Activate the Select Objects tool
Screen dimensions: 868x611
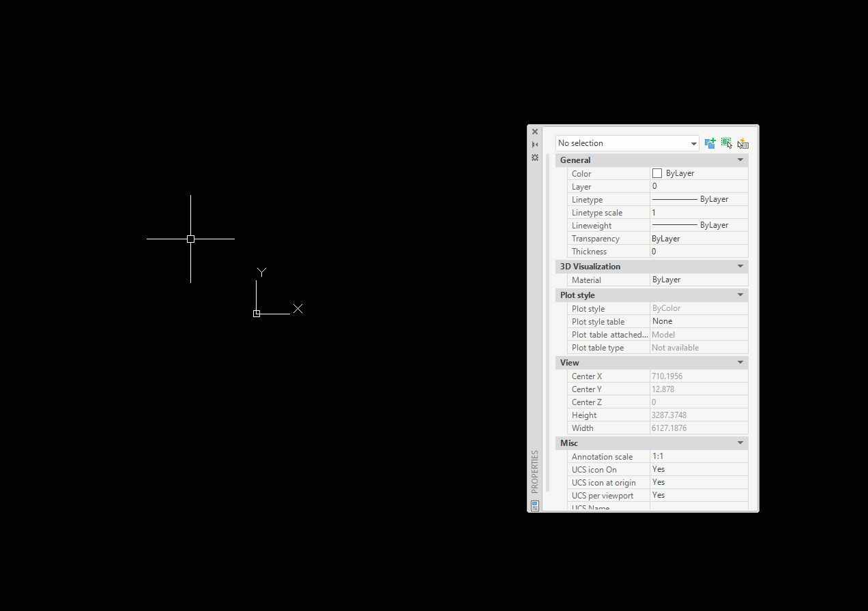point(726,143)
